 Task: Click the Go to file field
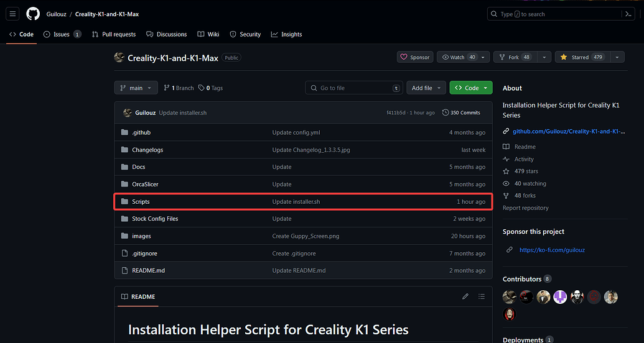coord(354,88)
